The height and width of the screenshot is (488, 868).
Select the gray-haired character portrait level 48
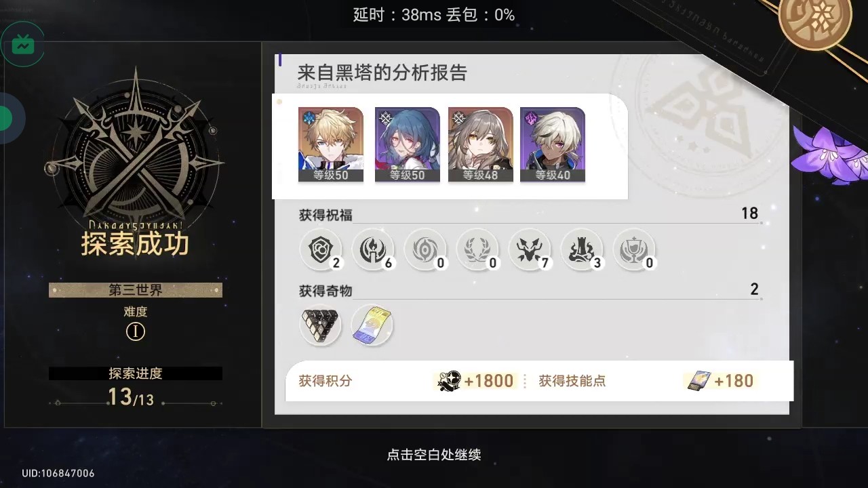[481, 144]
